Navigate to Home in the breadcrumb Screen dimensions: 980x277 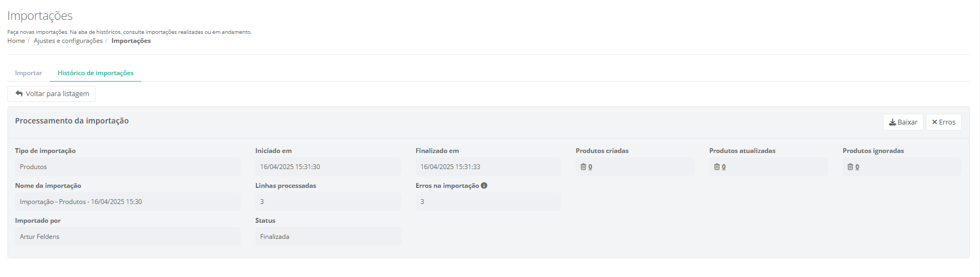click(16, 41)
